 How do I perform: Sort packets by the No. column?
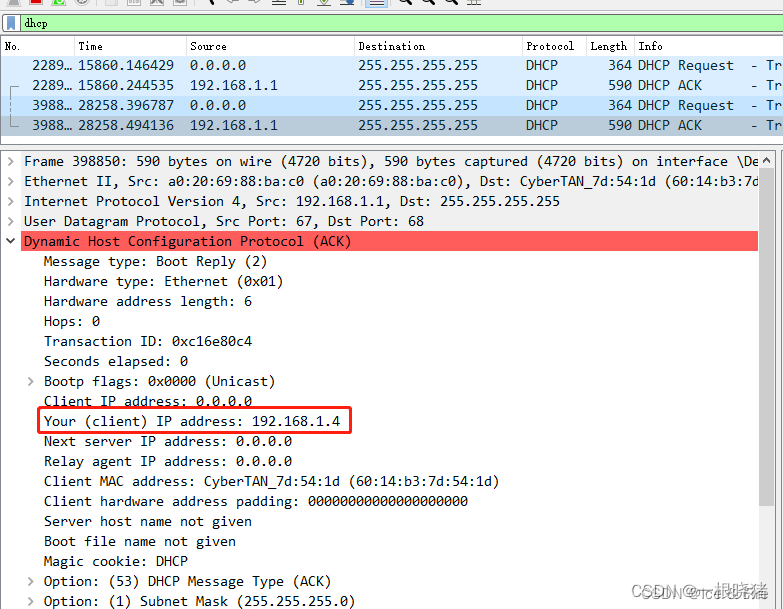38,46
